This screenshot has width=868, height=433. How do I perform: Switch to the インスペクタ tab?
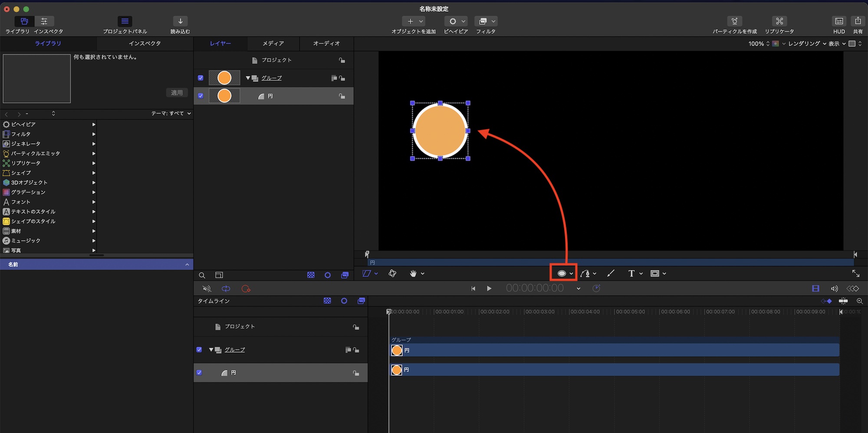tap(145, 43)
